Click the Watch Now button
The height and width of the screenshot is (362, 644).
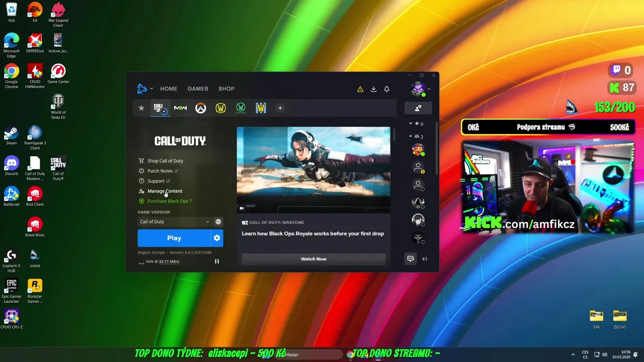pos(313,259)
